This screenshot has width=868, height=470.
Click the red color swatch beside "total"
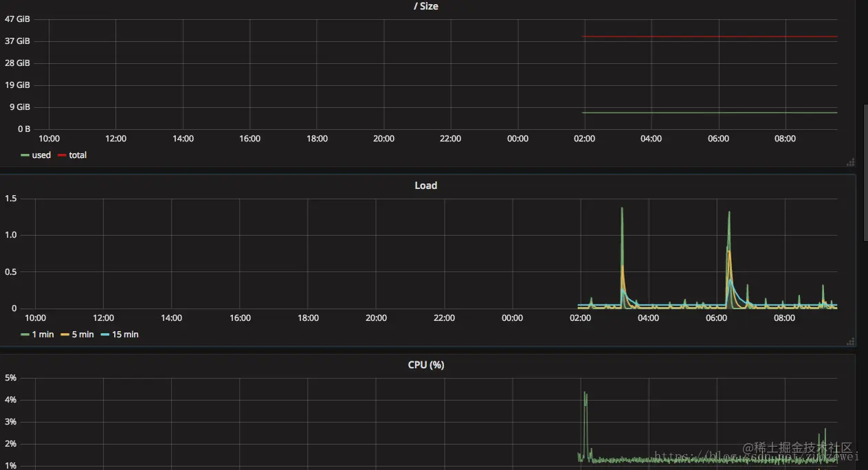point(63,155)
